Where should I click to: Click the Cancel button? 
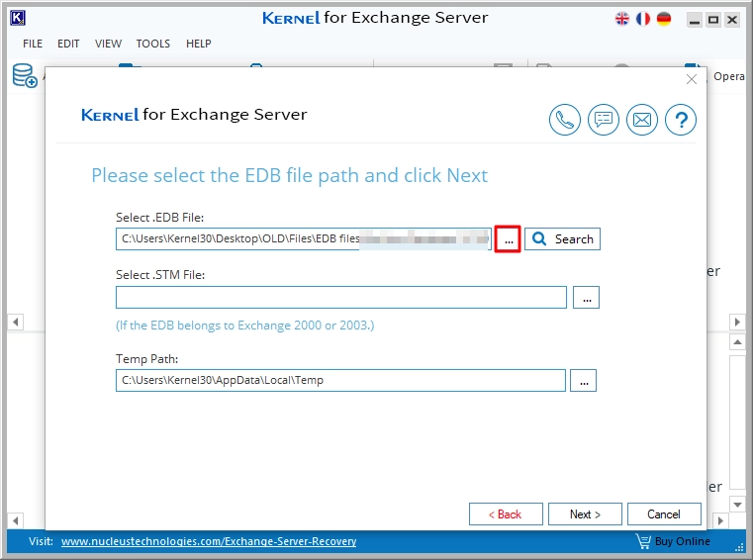pos(664,514)
